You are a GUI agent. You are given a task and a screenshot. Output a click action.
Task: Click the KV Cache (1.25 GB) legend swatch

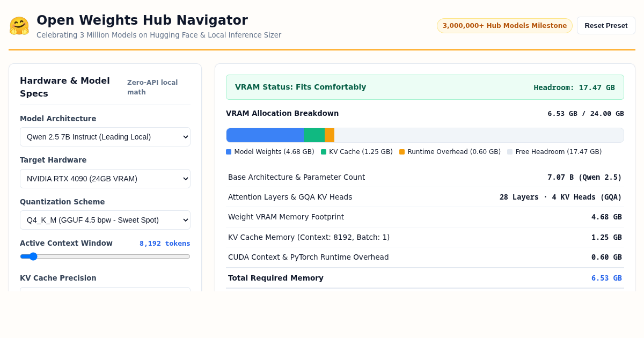pyautogui.click(x=324, y=152)
